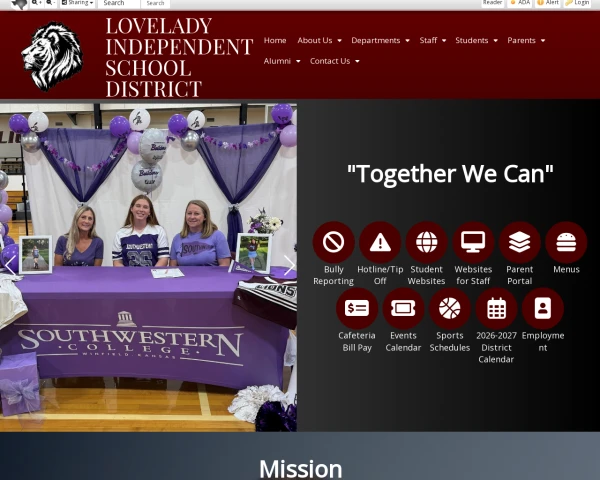Click the Parent Portal label
600x480 pixels.
coord(520,275)
